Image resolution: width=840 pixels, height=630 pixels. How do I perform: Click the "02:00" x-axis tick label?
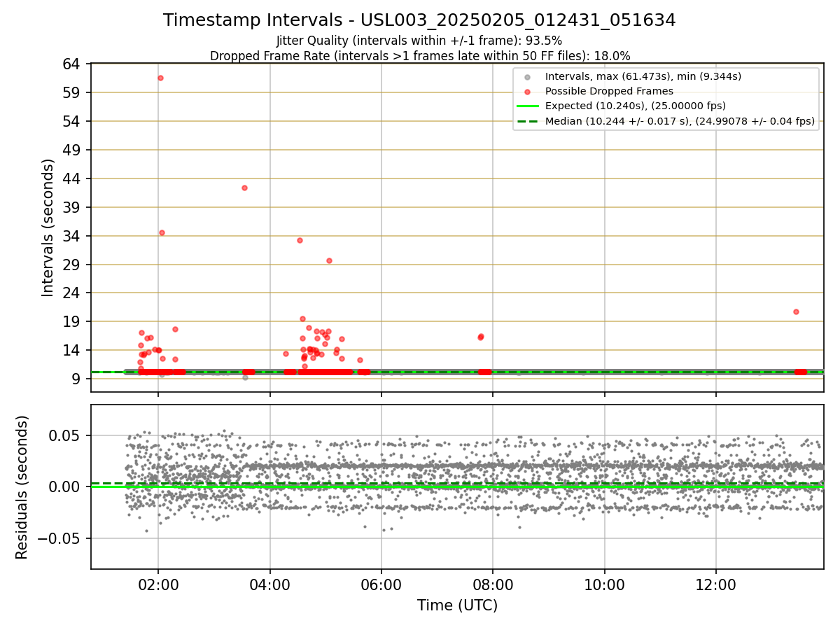[158, 584]
